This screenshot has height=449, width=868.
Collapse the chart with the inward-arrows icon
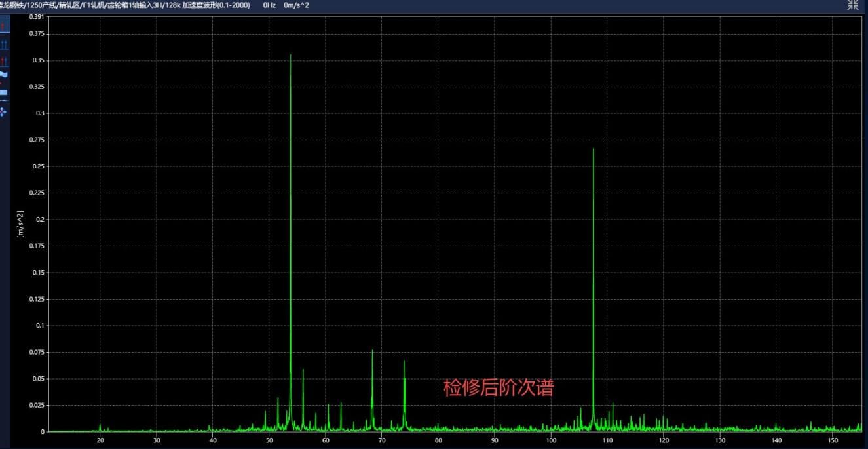[x=853, y=5]
